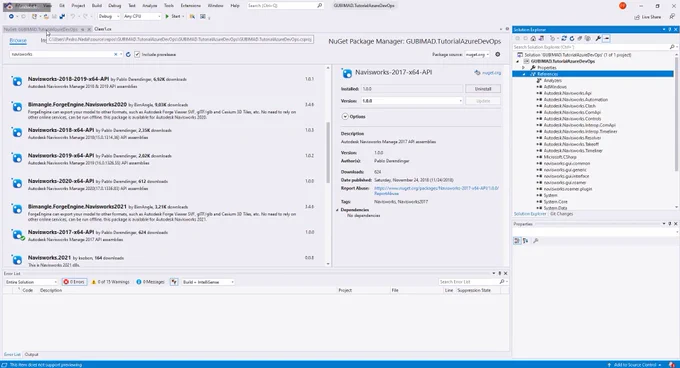
Task: Click the error list filter funnel icon
Action: (x=174, y=282)
